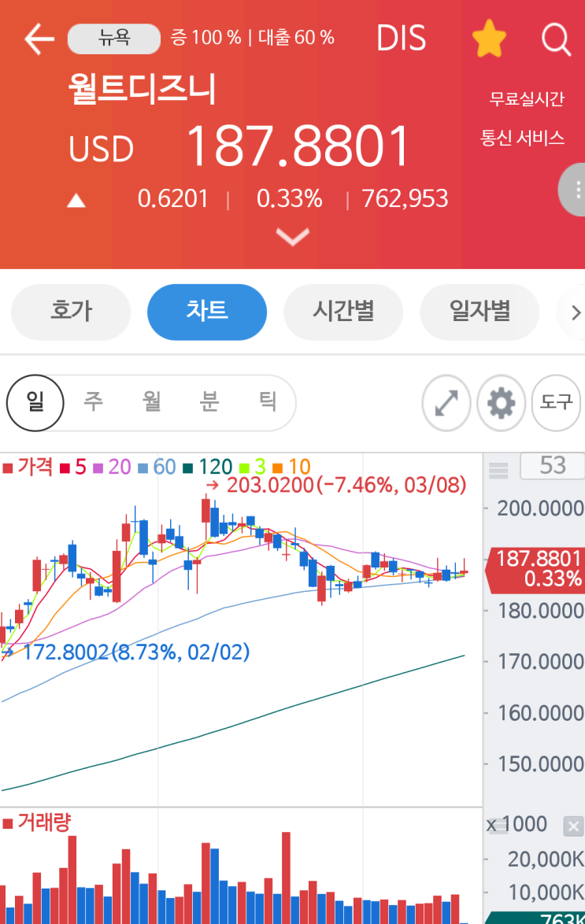Viewport: 585px width, 924px height.
Task: Select the 틱 tick chart period
Action: click(268, 402)
